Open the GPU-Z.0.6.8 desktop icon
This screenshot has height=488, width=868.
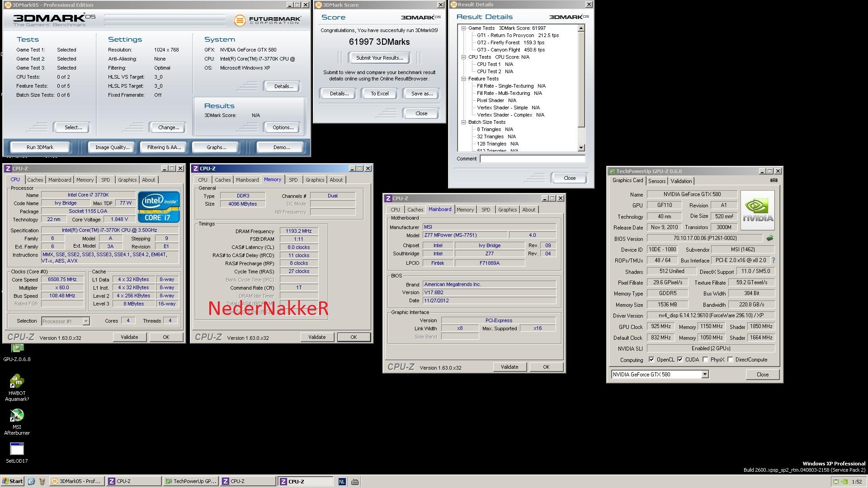click(17, 348)
